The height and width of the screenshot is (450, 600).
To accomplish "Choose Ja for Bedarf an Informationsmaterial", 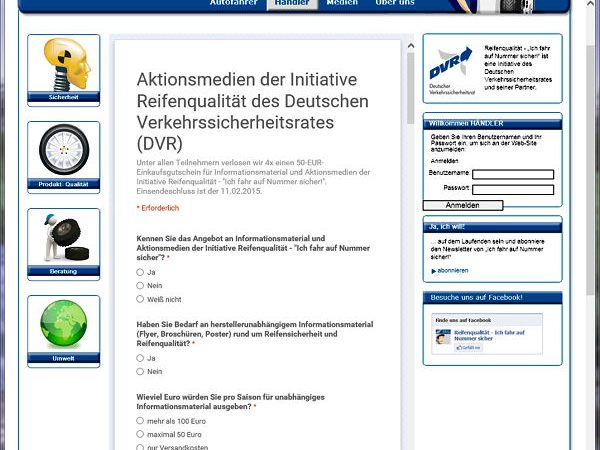I will click(140, 358).
